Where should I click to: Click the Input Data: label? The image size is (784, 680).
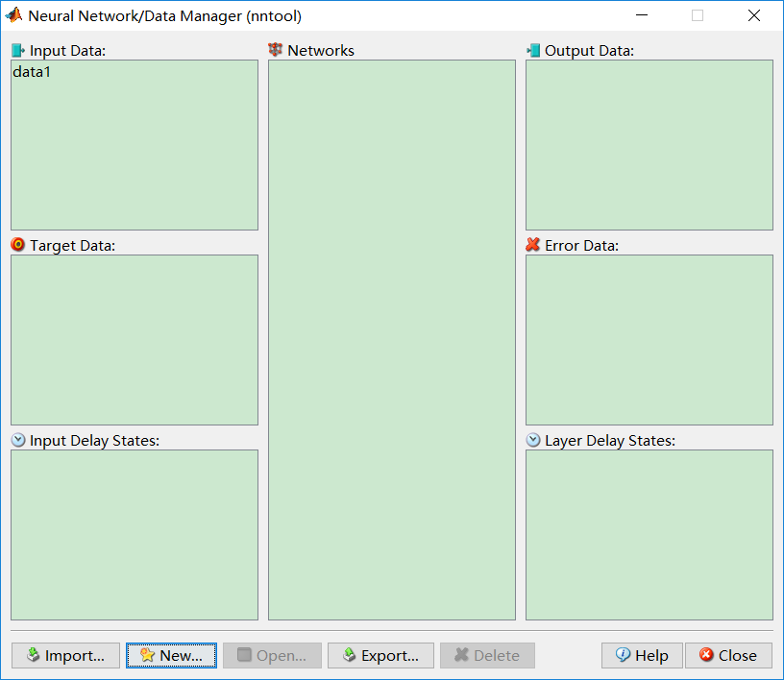67,51
